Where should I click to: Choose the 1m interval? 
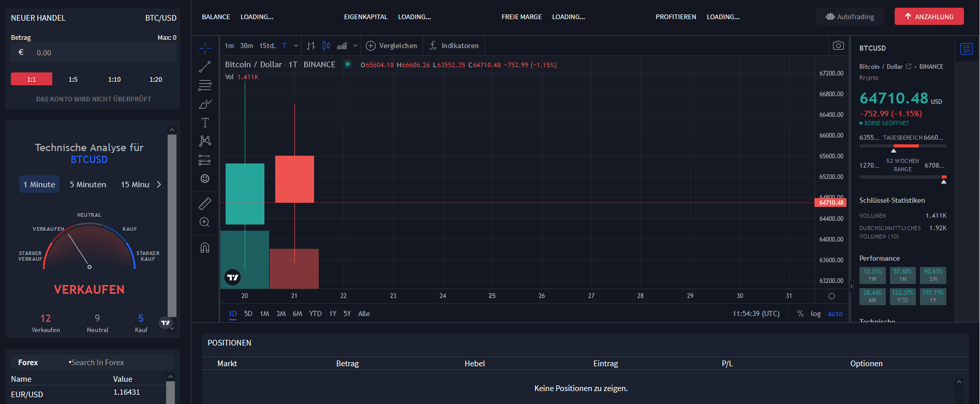coord(229,46)
